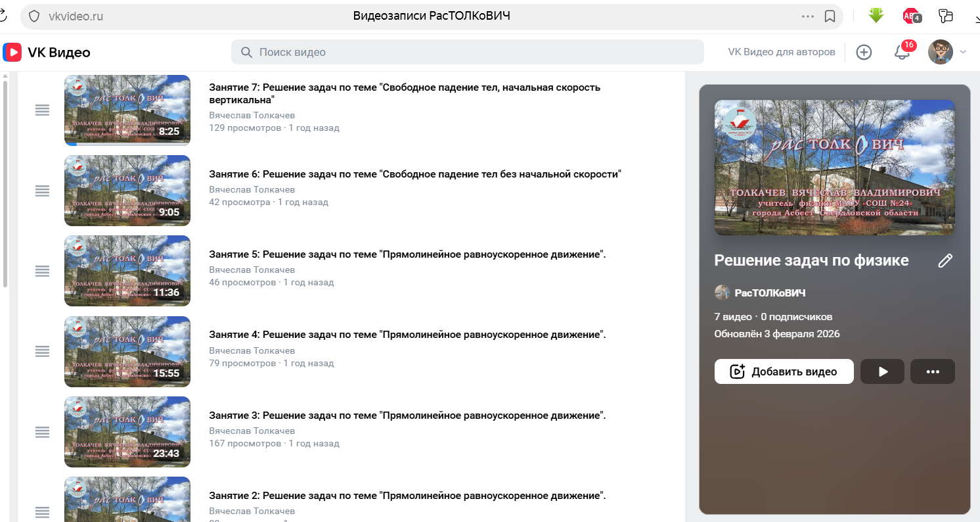Open VK Видео для авторов link
980x522 pixels.
point(781,52)
